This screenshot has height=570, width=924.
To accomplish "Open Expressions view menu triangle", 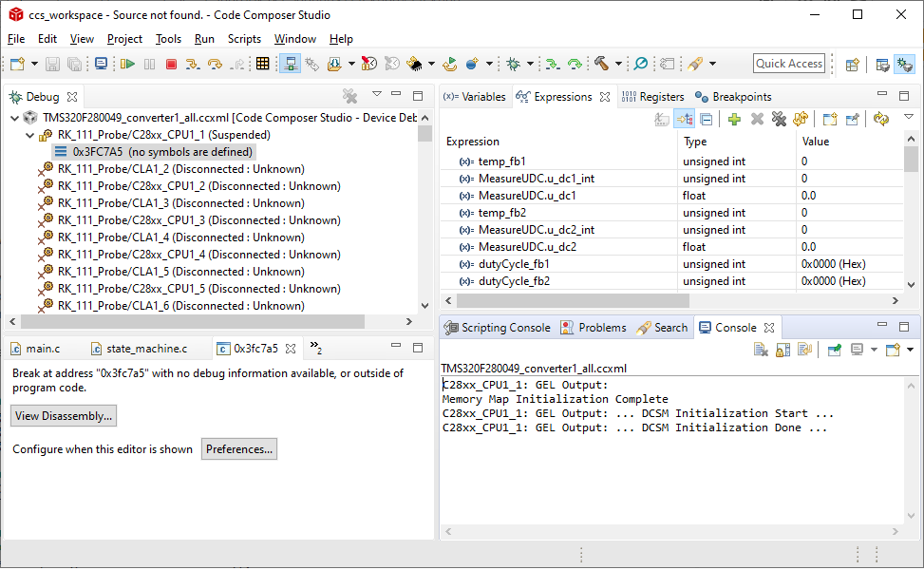I will point(909,117).
